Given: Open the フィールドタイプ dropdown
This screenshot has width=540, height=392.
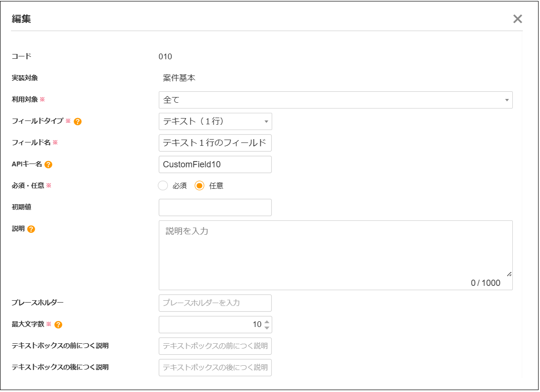Looking at the screenshot, I should tap(215, 121).
